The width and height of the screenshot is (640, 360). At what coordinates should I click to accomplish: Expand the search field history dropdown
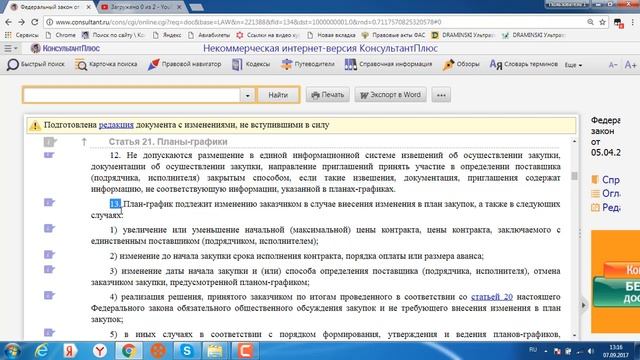(247, 96)
